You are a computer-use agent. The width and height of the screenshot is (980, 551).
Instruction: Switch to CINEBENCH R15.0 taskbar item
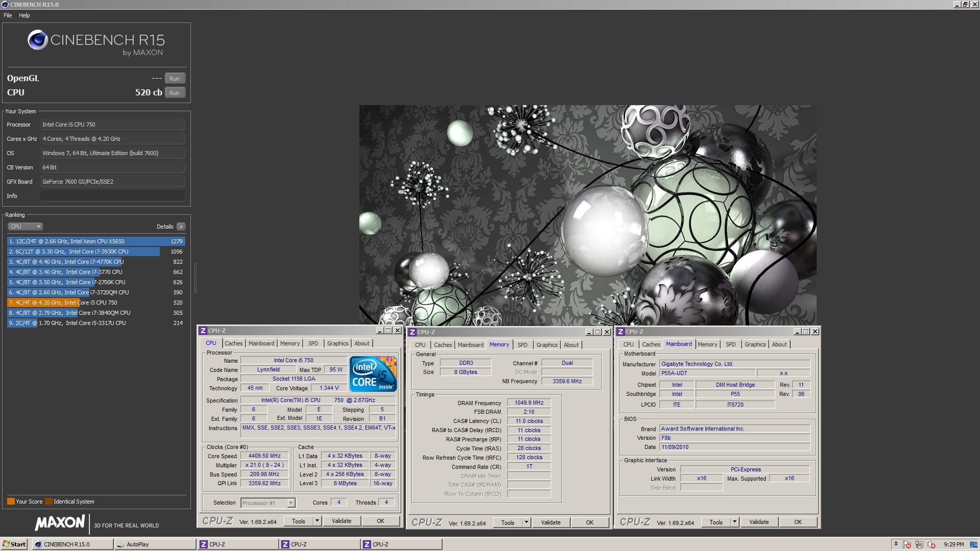[73, 544]
